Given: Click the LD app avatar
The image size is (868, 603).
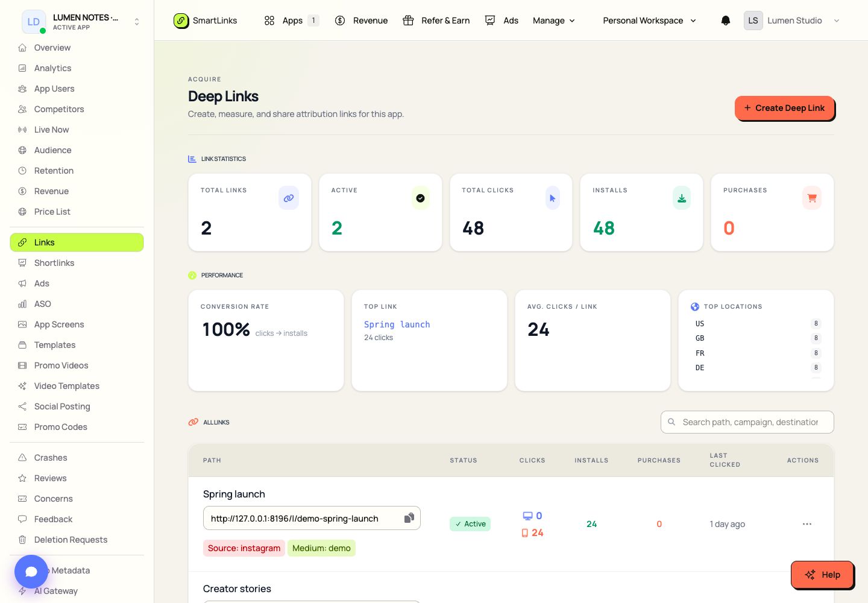Looking at the screenshot, I should pyautogui.click(x=34, y=22).
